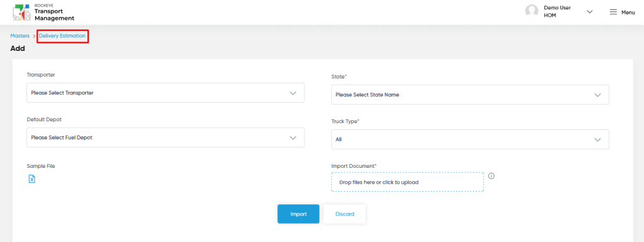Screen dimensions: 644x242
Task: Open the hamburger Menu icon
Action: coord(613,13)
